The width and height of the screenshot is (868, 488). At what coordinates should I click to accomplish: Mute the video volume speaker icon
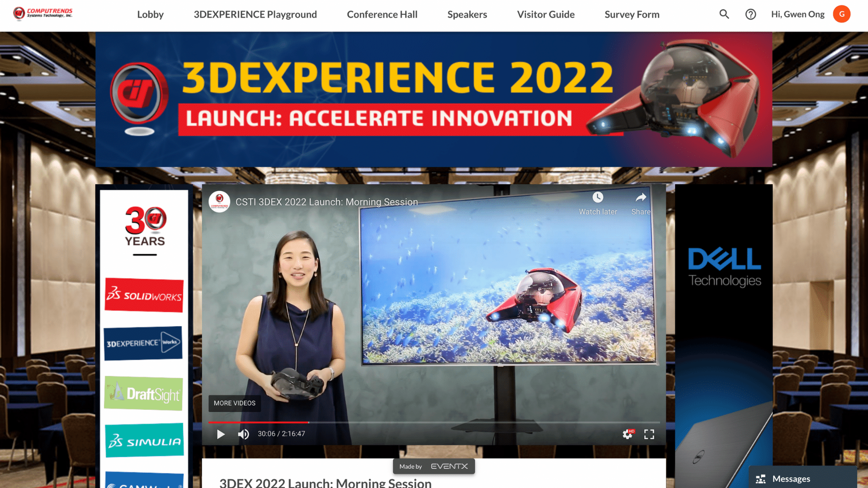tap(243, 434)
